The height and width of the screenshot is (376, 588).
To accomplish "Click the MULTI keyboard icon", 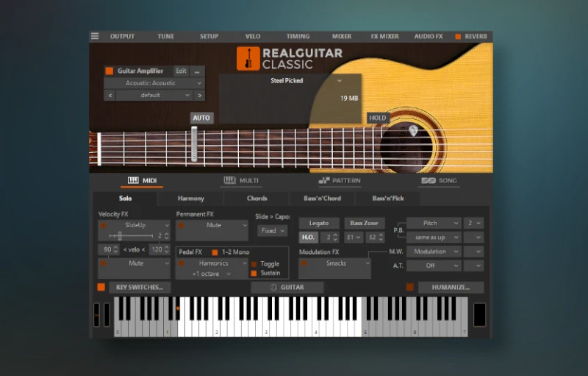I will click(230, 180).
